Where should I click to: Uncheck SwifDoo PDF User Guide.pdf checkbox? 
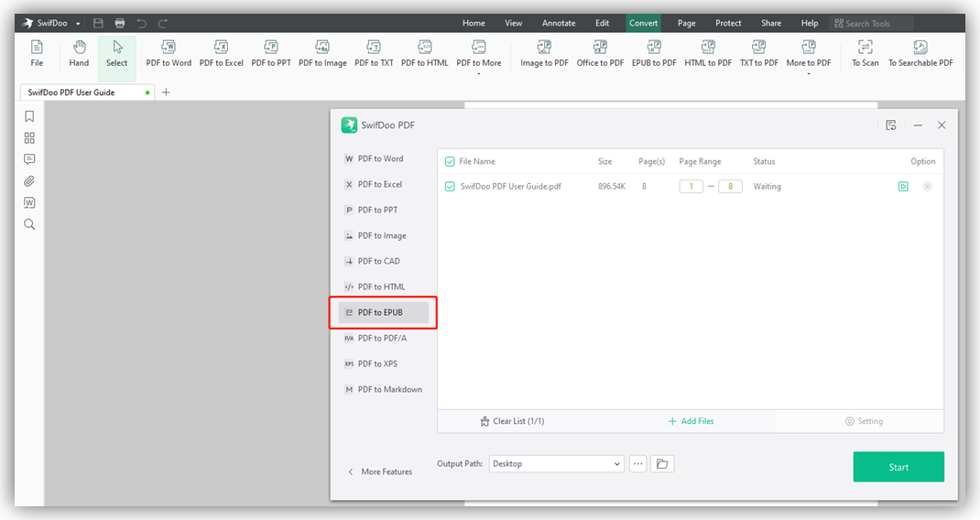click(450, 186)
